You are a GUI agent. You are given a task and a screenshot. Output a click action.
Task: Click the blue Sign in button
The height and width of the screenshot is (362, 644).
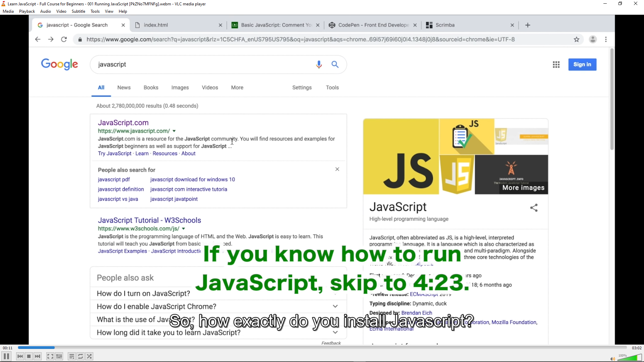[582, 64]
